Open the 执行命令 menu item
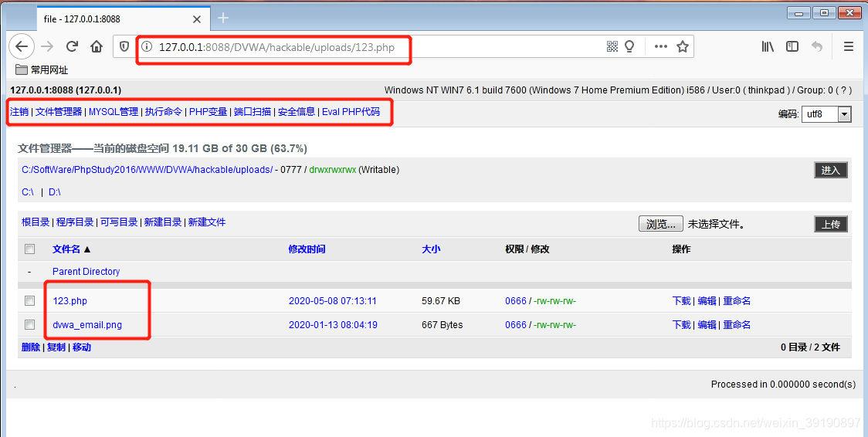This screenshot has width=868, height=437. coord(164,112)
